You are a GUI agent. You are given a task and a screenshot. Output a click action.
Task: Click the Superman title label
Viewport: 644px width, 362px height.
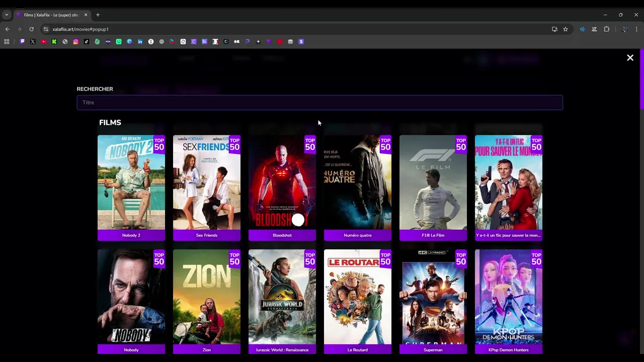click(433, 350)
